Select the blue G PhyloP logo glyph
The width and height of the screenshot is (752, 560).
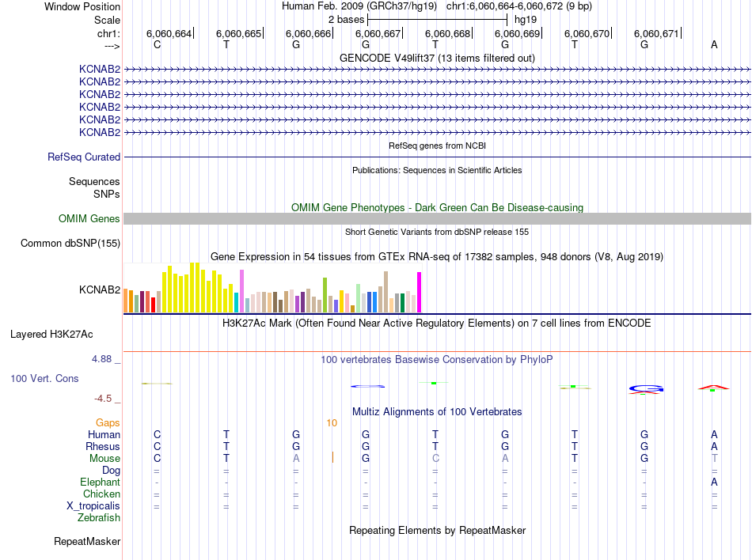click(x=646, y=389)
